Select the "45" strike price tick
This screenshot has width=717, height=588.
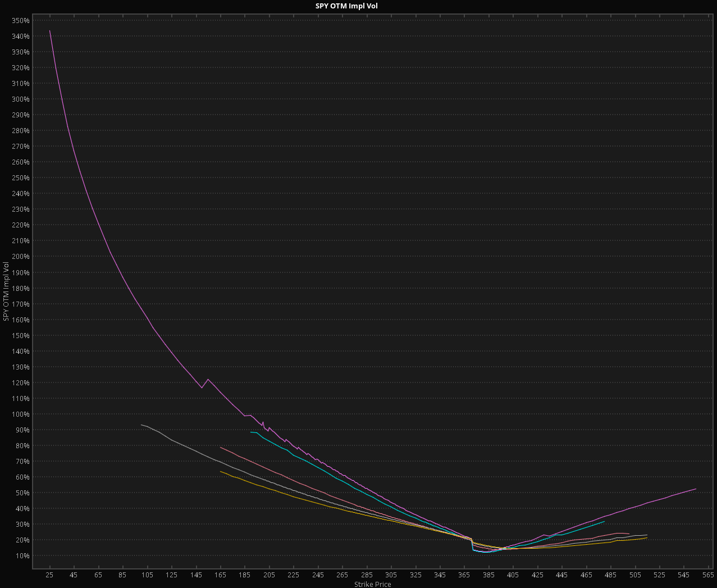(x=74, y=576)
